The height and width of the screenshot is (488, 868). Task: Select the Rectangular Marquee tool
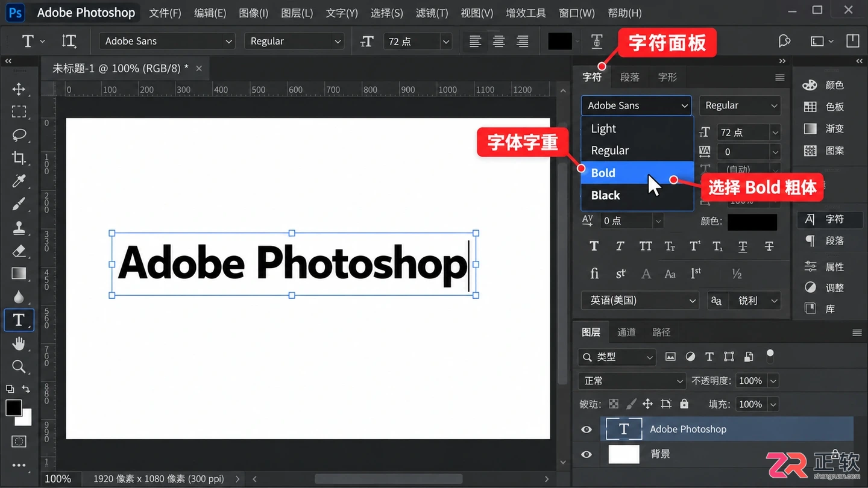pos(19,112)
